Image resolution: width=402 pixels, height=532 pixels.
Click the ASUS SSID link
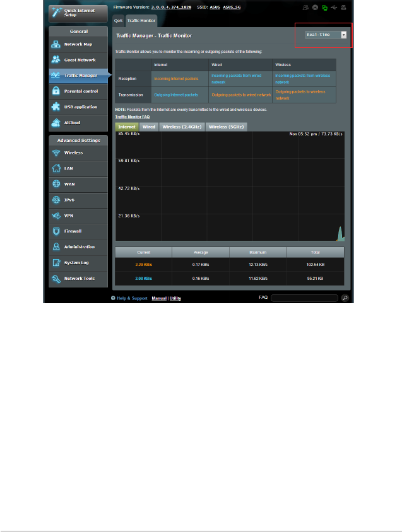215,7
